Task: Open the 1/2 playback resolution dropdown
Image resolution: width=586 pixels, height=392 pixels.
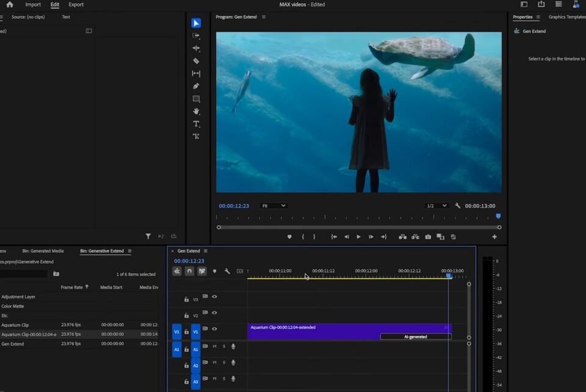Action: 436,206
